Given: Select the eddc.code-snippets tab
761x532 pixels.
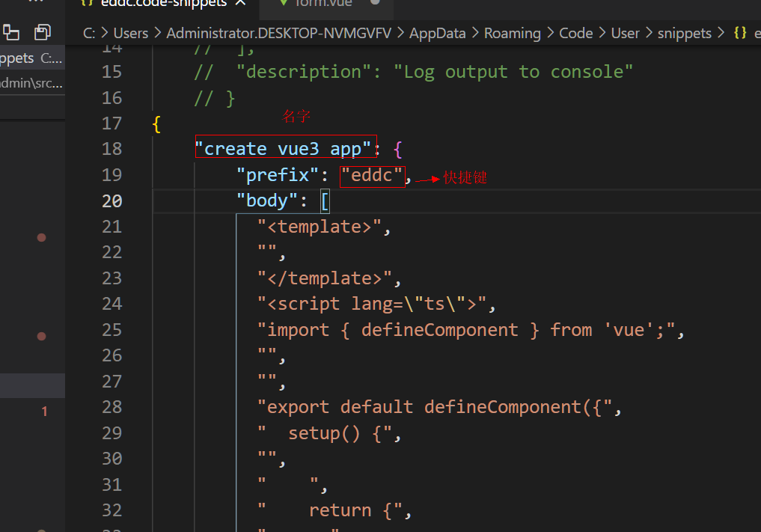Looking at the screenshot, I should [163, 4].
